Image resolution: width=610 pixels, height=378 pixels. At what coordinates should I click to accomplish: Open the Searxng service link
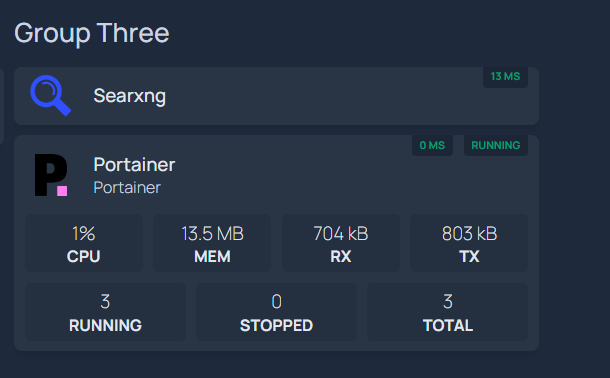[130, 96]
